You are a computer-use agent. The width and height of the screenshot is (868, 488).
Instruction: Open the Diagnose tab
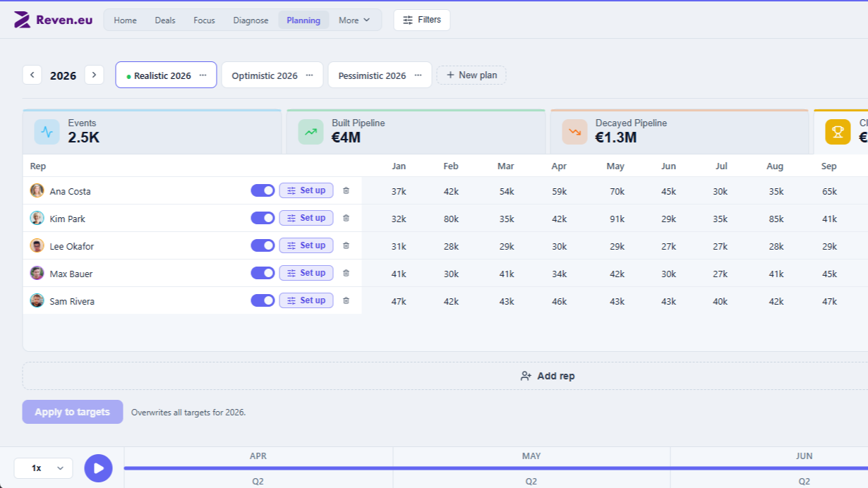[x=251, y=20]
